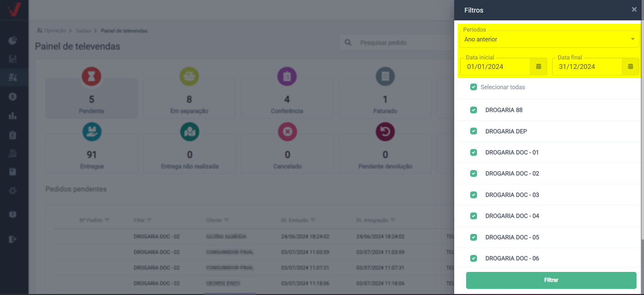Click the save disk sidebar icon
644x295 pixels.
(13, 59)
